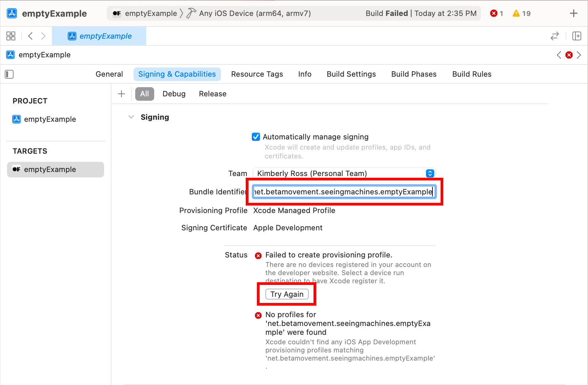Select the Release configuration filter
588x385 pixels.
point(212,94)
